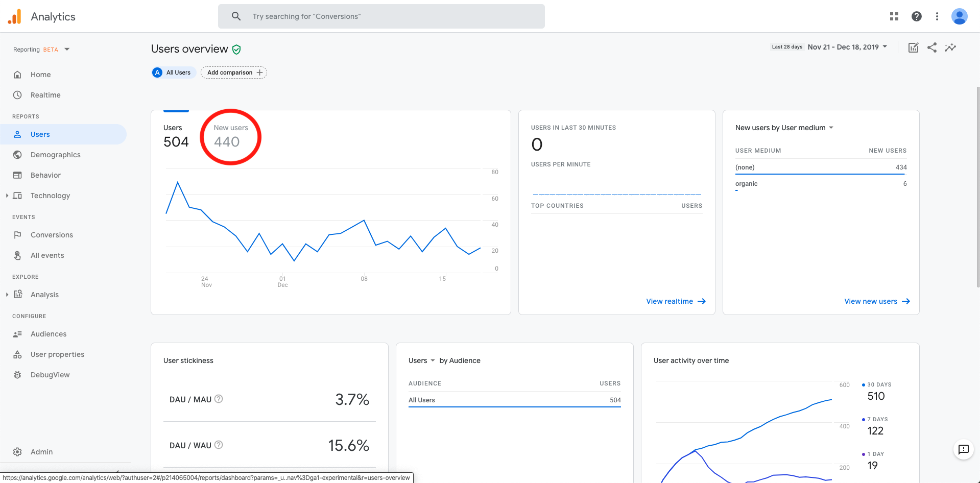Click the DAU / MAU help icon

click(219, 399)
